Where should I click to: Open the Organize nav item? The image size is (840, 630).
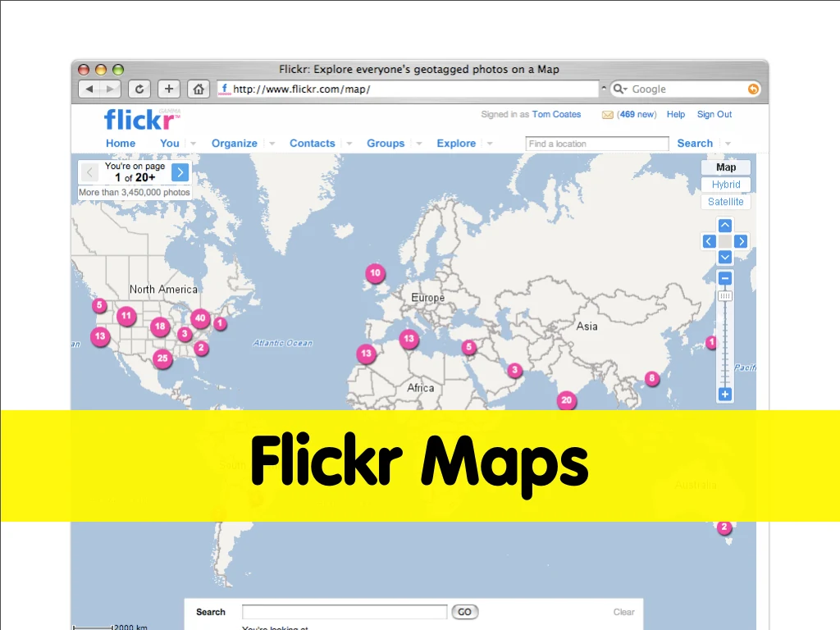click(x=234, y=143)
